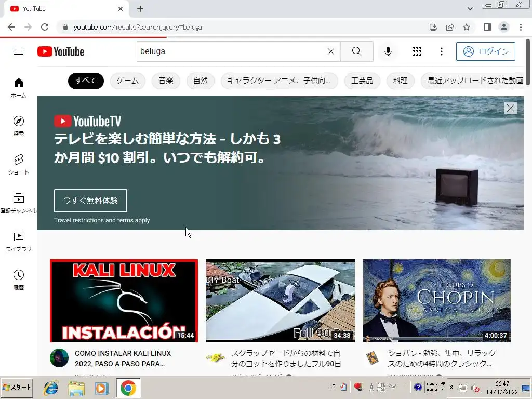View site info via padlock icon

point(65,27)
